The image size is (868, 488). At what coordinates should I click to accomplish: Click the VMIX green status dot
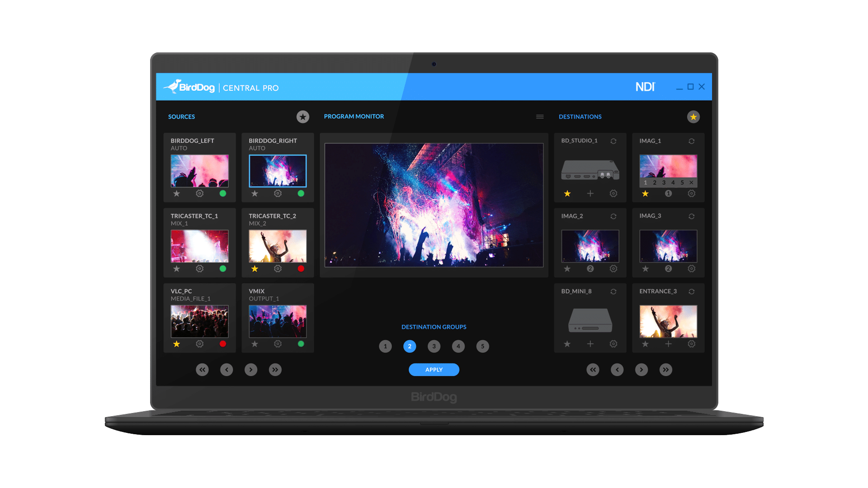click(x=301, y=344)
